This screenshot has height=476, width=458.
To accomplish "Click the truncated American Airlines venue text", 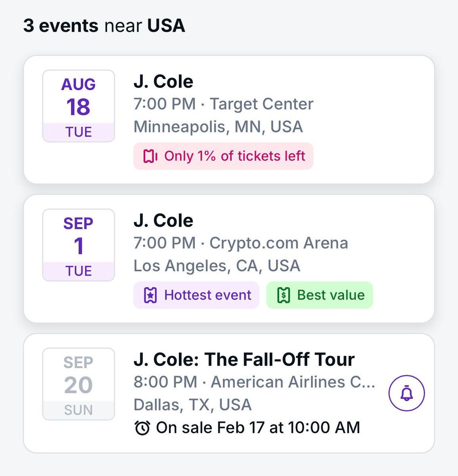I will coord(254,382).
